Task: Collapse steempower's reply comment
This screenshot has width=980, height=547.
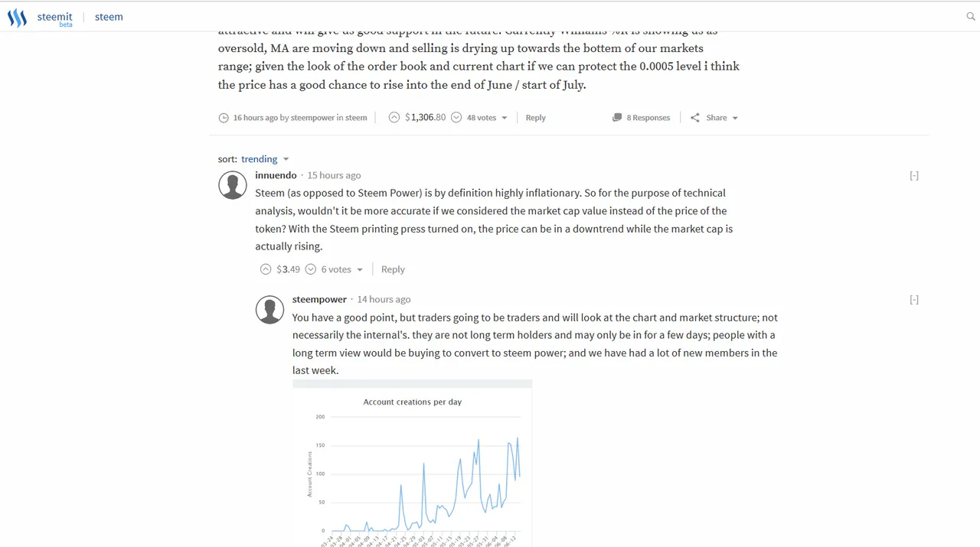Action: pos(914,300)
